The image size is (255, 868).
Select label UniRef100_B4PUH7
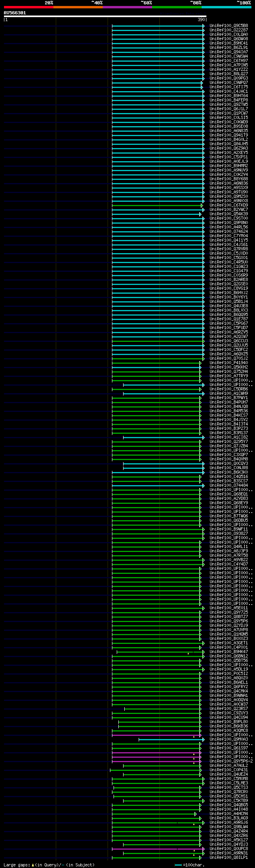point(229,402)
